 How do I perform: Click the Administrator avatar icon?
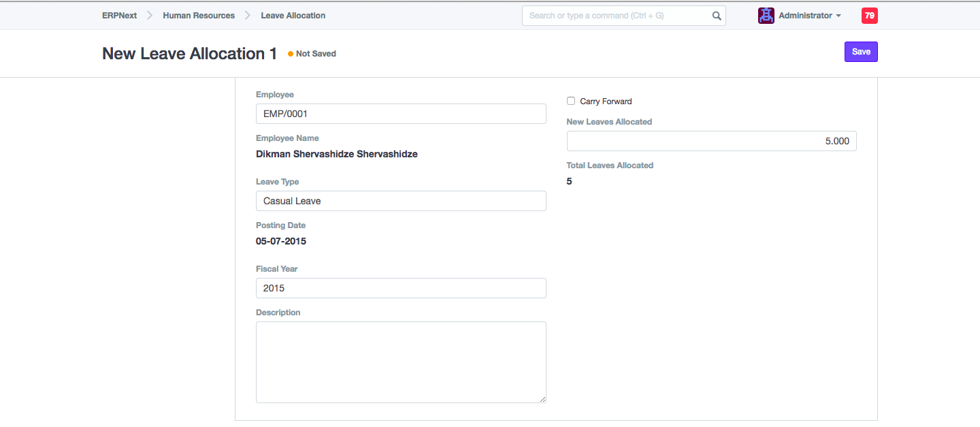766,16
